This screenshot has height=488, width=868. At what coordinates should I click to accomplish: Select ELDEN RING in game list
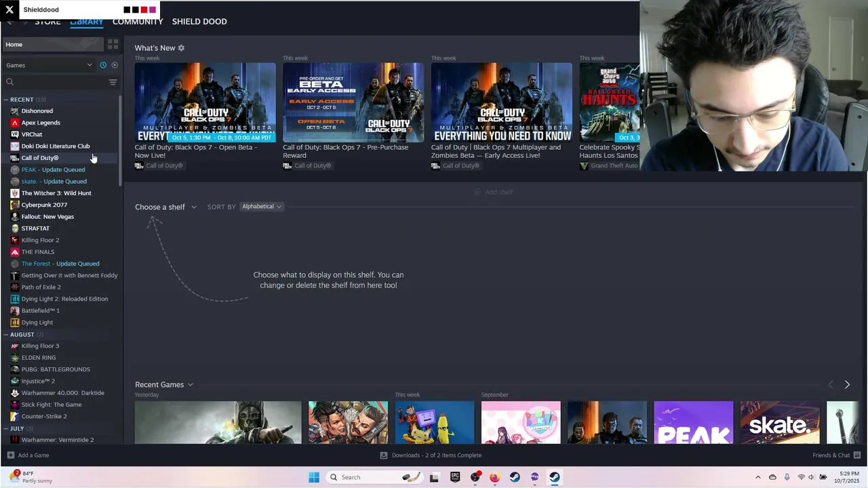pyautogui.click(x=39, y=358)
